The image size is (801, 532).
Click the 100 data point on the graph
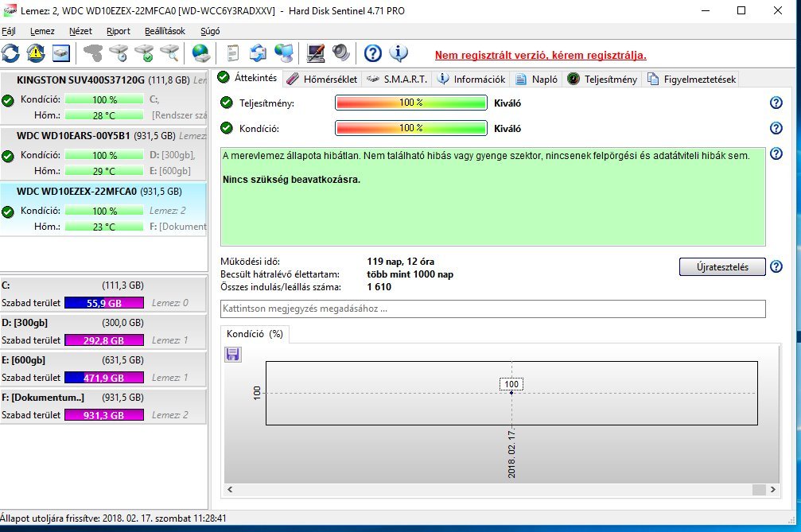pyautogui.click(x=511, y=392)
